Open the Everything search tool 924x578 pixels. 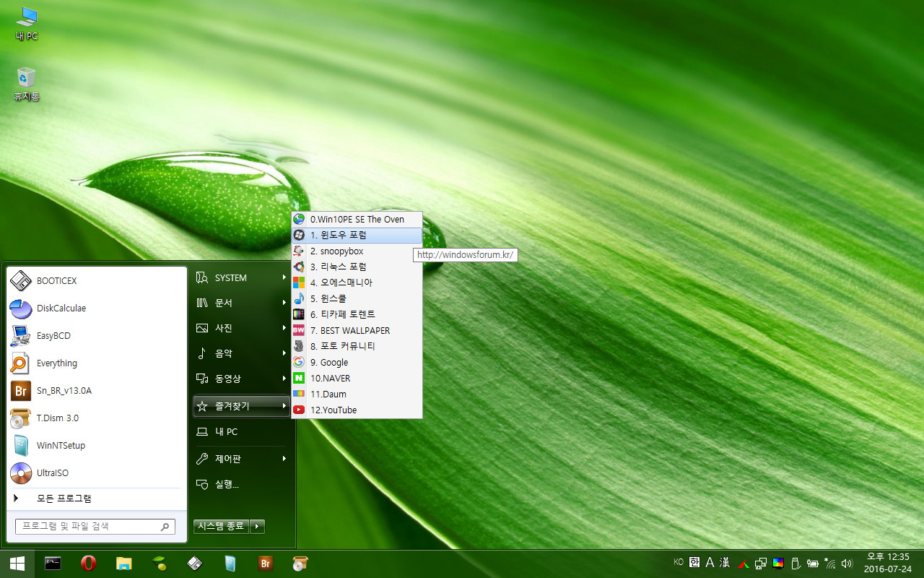point(96,363)
